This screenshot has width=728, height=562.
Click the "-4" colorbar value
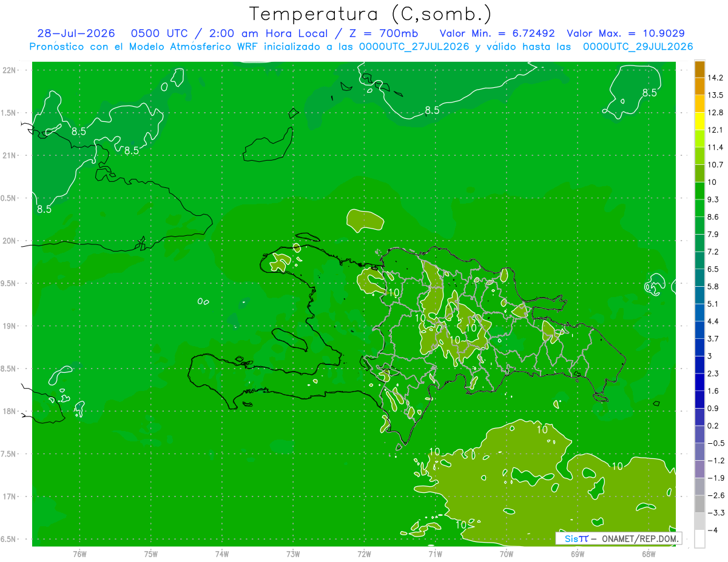click(x=713, y=530)
